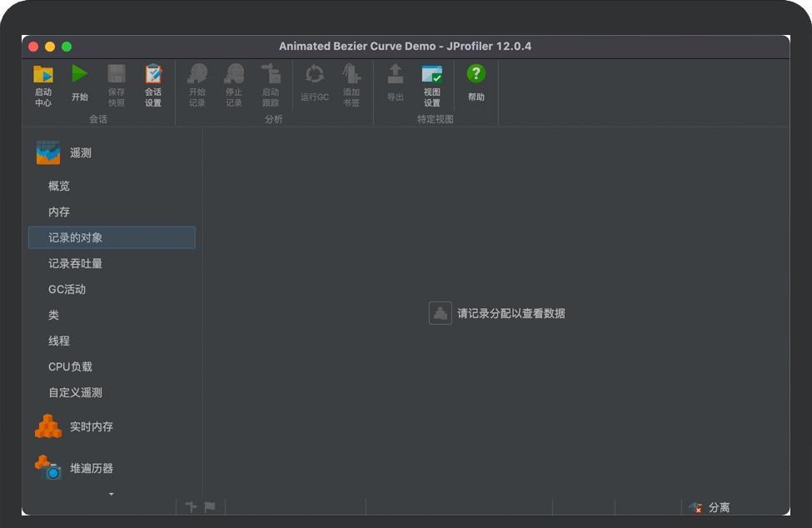This screenshot has width=812, height=528.
Task: Click the 停止记录 stop recording icon
Action: (x=233, y=74)
